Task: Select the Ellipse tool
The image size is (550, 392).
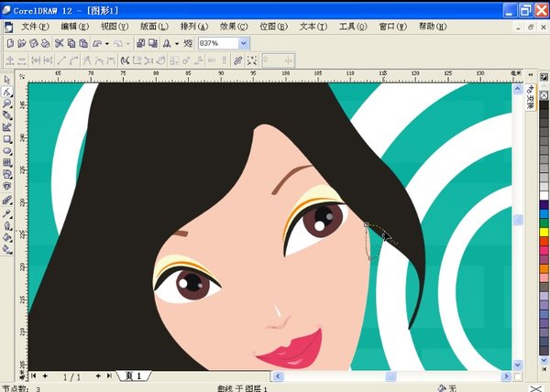Action: coord(7,150)
